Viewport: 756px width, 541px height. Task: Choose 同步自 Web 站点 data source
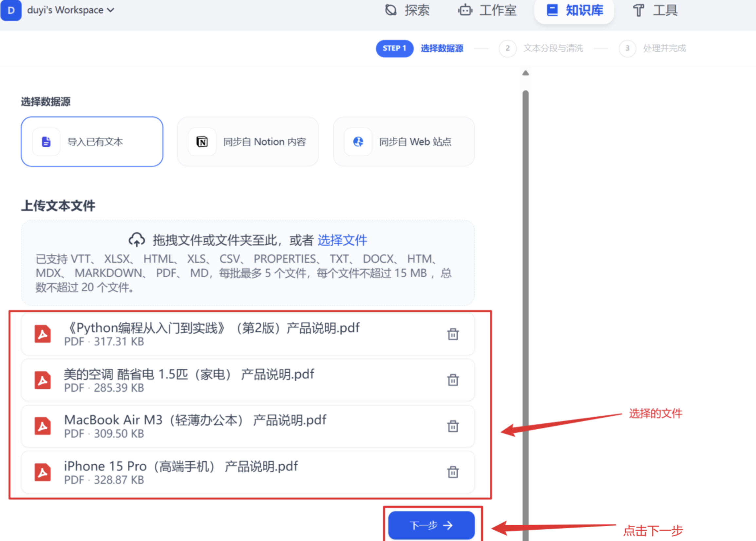(404, 141)
